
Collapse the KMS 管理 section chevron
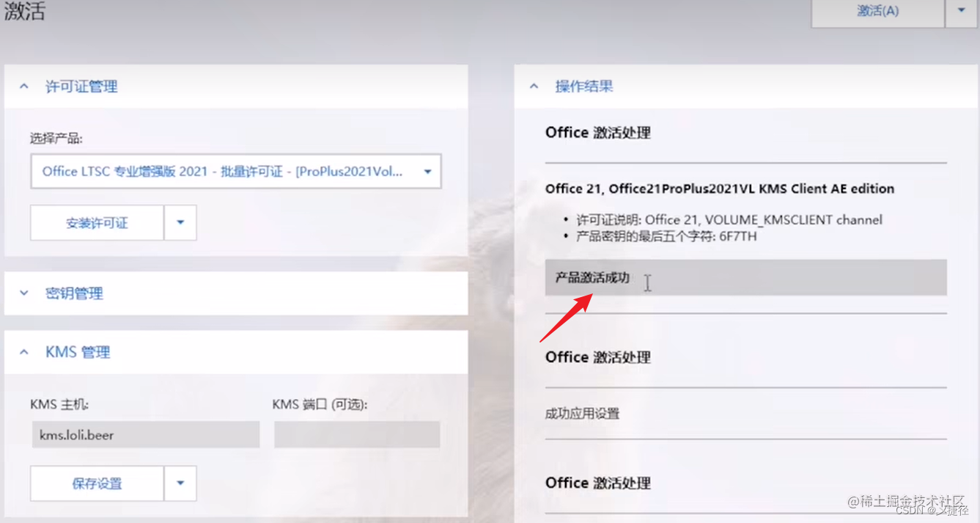(x=24, y=352)
